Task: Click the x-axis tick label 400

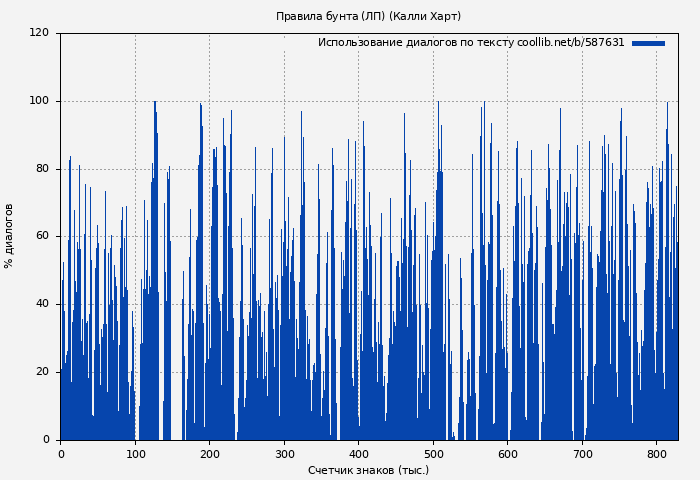Action: click(x=358, y=454)
